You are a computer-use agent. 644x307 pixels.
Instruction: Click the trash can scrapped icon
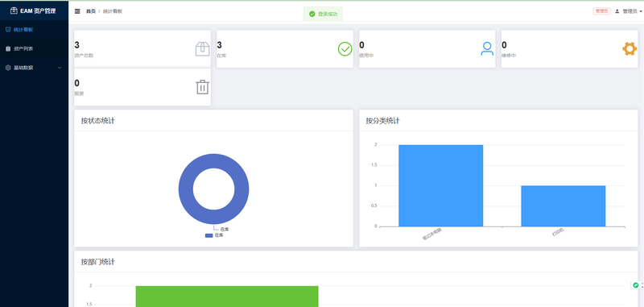click(203, 87)
